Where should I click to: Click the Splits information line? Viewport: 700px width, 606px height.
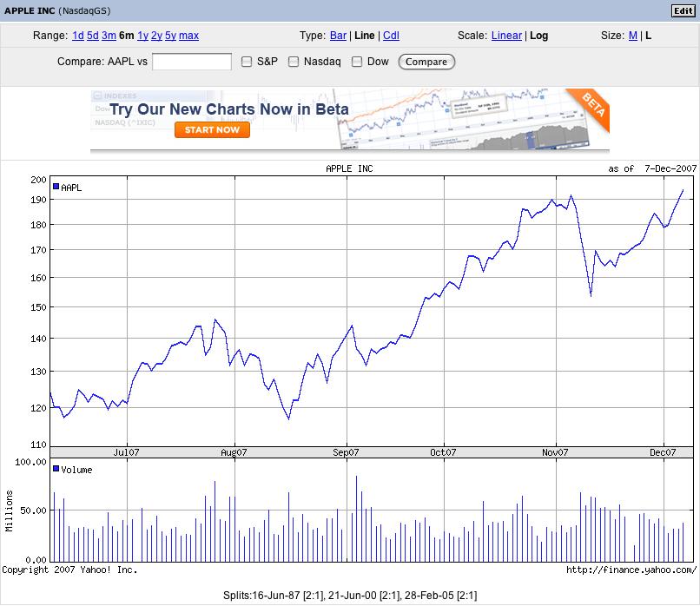350,596
